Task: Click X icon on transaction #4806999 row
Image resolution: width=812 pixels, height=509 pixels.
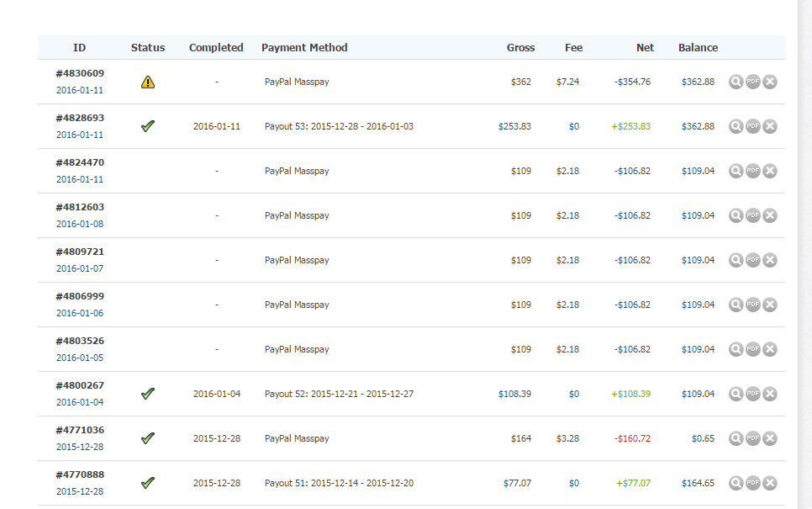Action: click(x=770, y=305)
